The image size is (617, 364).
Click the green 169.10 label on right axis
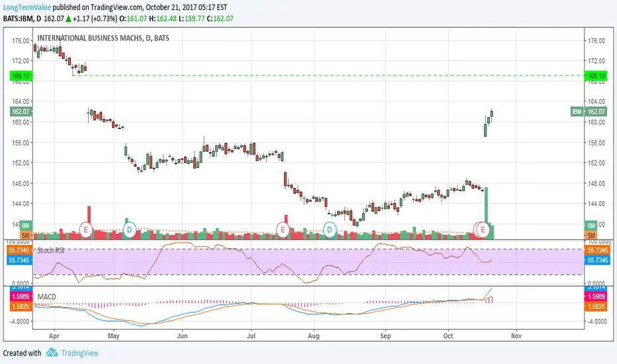coord(596,75)
